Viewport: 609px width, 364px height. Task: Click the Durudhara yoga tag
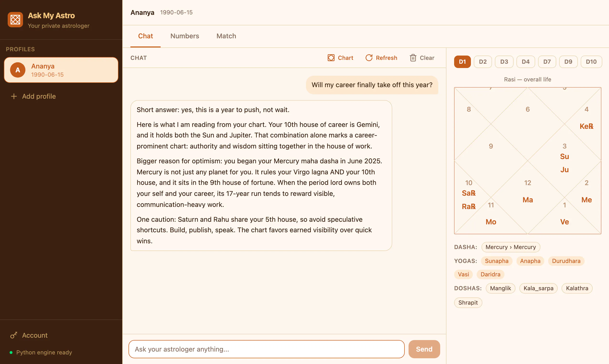(x=566, y=261)
